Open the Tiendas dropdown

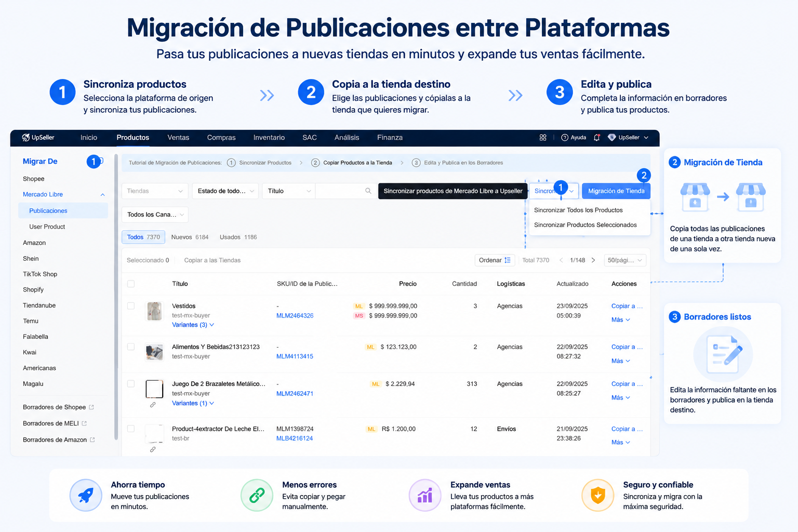[x=155, y=191]
